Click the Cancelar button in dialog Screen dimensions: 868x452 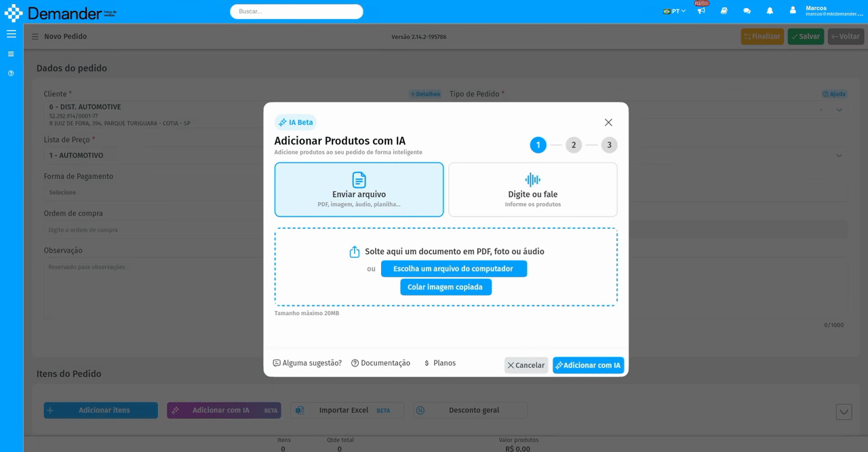click(526, 365)
